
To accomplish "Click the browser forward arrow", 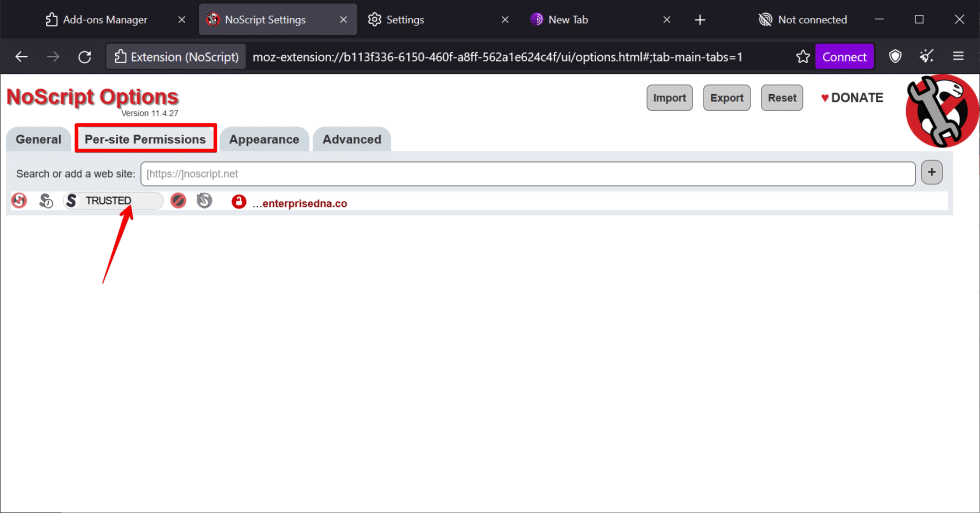I will pos(53,57).
